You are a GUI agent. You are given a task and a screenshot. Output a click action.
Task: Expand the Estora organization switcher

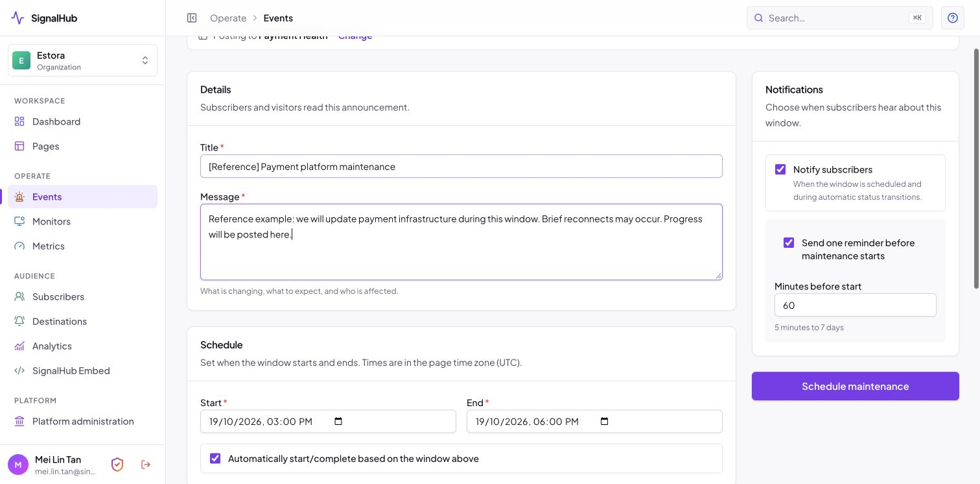coord(82,60)
